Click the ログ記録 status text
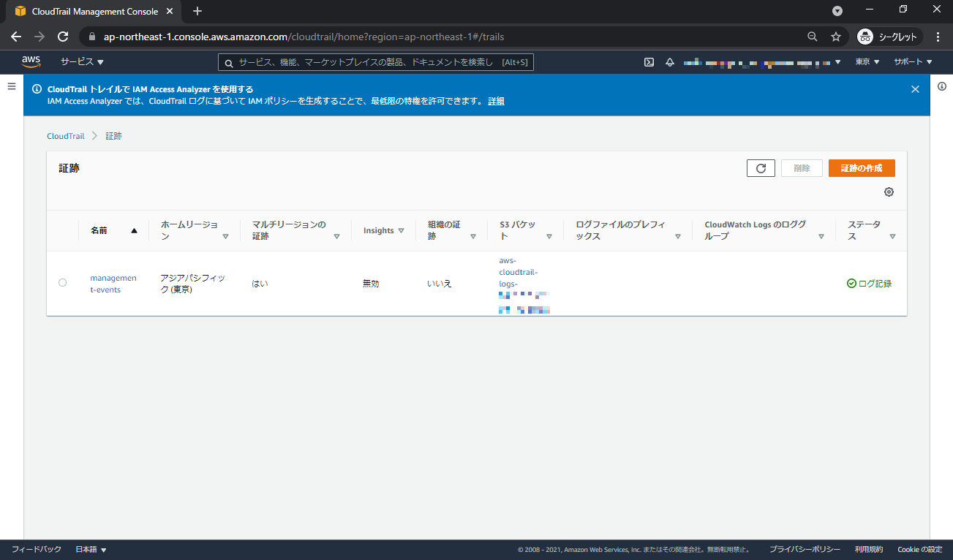953x560 pixels. (875, 284)
